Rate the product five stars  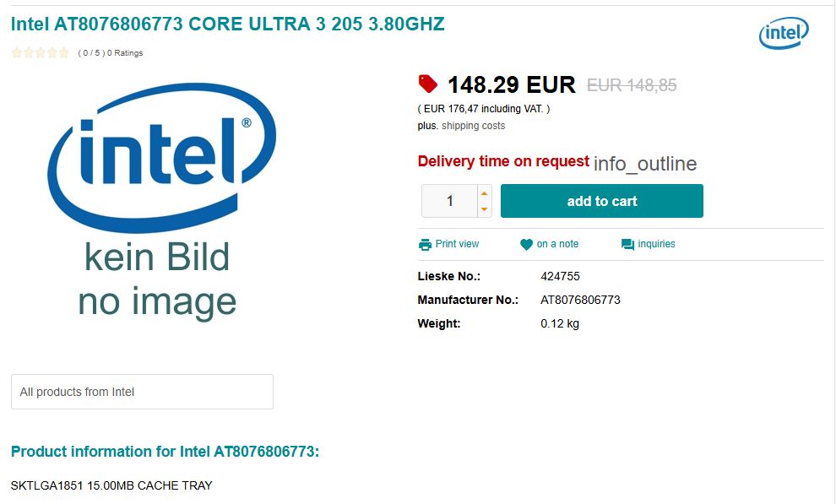pyautogui.click(x=62, y=52)
